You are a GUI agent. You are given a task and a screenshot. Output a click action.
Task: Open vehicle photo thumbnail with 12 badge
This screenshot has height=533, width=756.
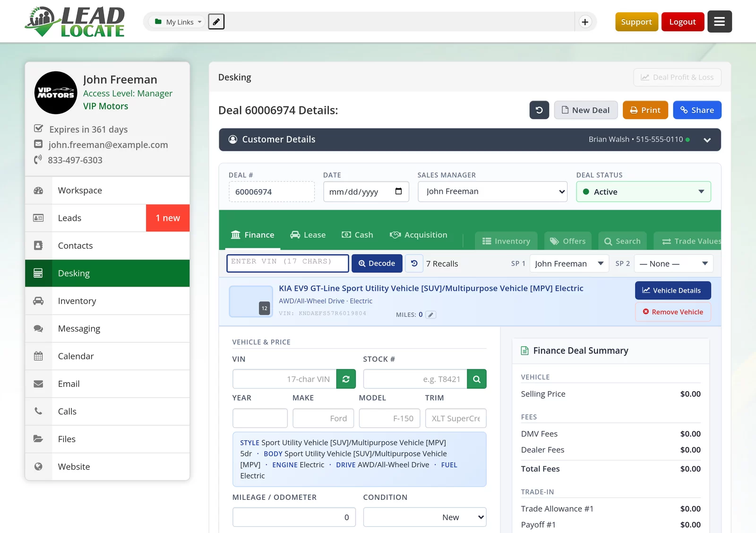(251, 301)
